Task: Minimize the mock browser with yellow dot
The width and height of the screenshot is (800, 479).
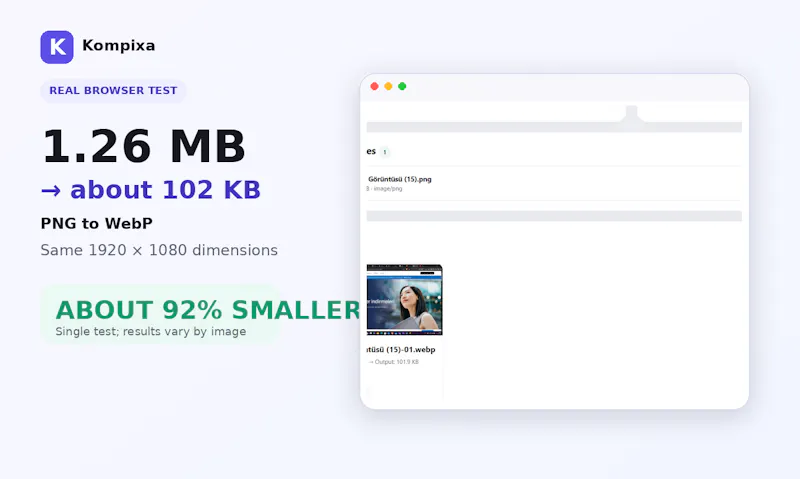Action: pos(388,86)
